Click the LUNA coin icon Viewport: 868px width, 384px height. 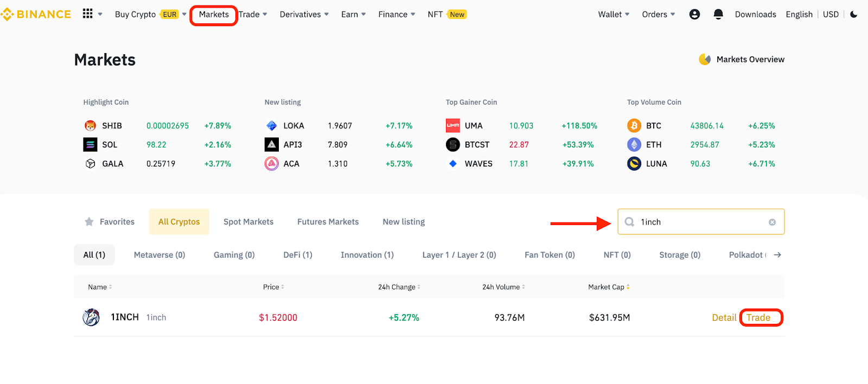pyautogui.click(x=634, y=164)
